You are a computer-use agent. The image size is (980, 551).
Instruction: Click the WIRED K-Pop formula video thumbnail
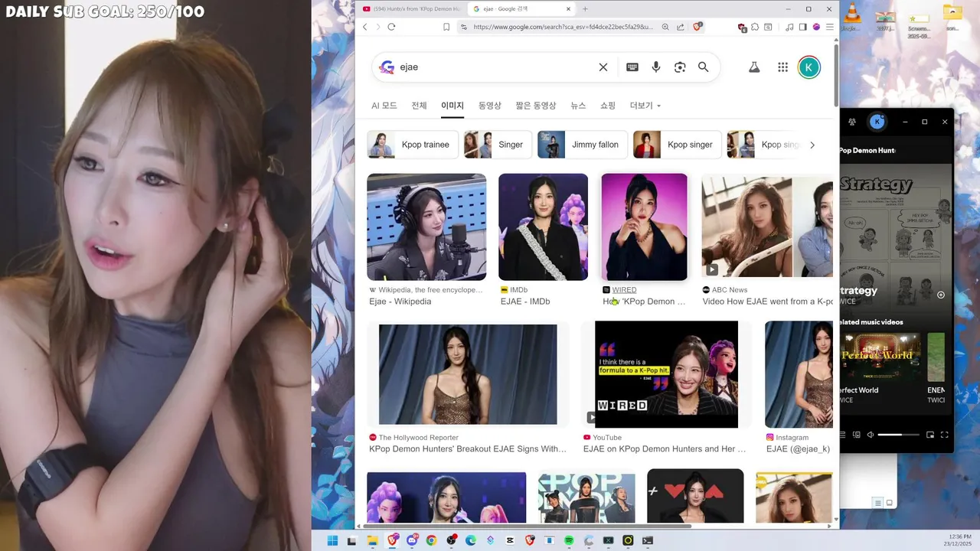coord(666,374)
